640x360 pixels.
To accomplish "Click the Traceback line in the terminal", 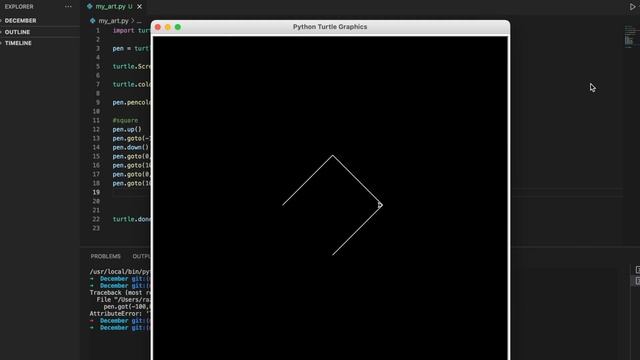I will tap(120, 293).
